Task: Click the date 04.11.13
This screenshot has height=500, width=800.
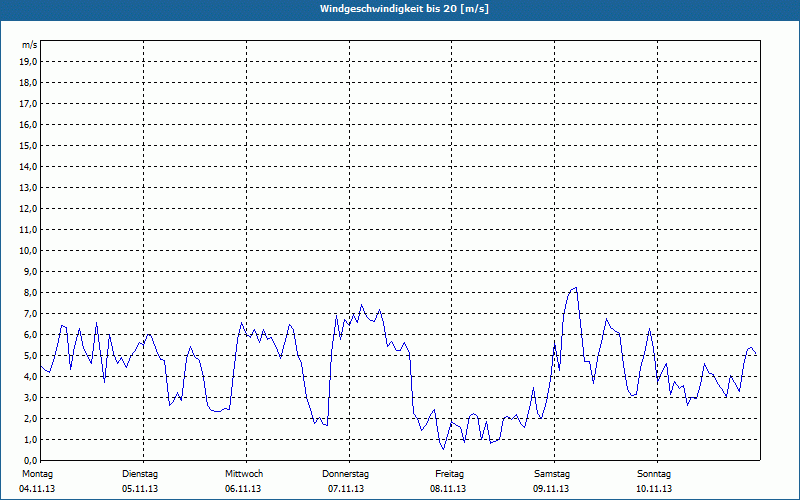Action: (x=37, y=489)
